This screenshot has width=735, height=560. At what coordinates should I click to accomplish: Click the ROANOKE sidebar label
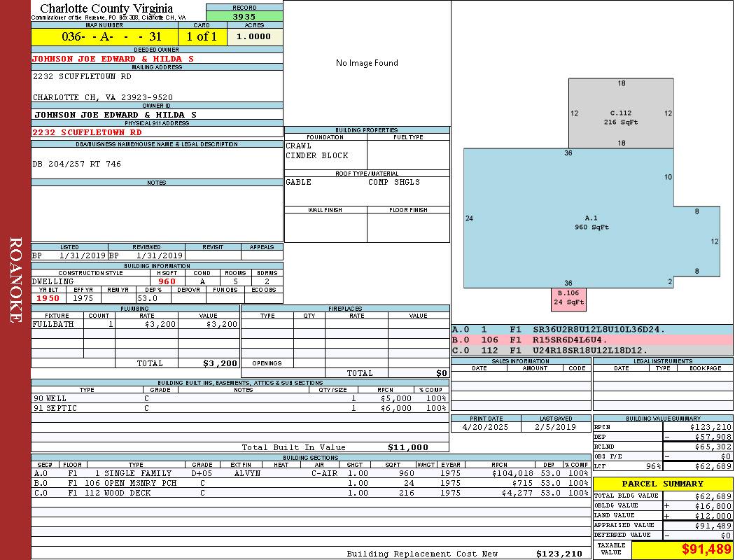[15, 280]
